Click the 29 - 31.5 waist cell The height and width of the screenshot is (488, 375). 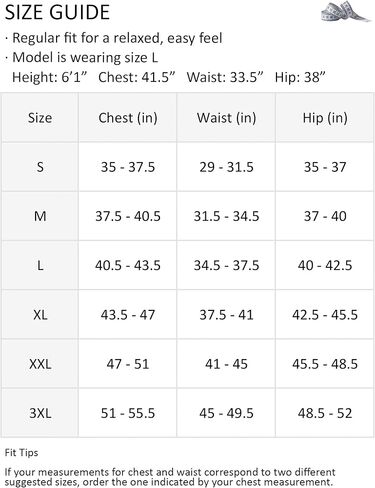[x=226, y=167]
